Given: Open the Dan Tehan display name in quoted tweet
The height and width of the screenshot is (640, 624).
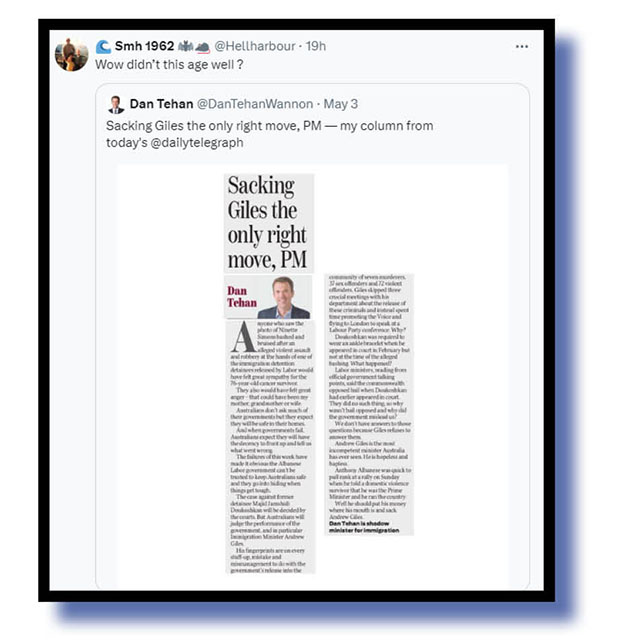Looking at the screenshot, I should coord(161,104).
